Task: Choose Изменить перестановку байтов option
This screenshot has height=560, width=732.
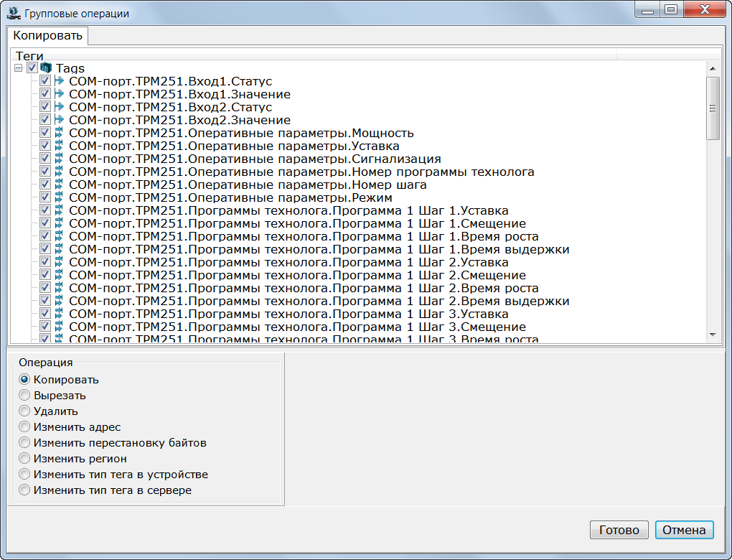Action: [x=24, y=442]
